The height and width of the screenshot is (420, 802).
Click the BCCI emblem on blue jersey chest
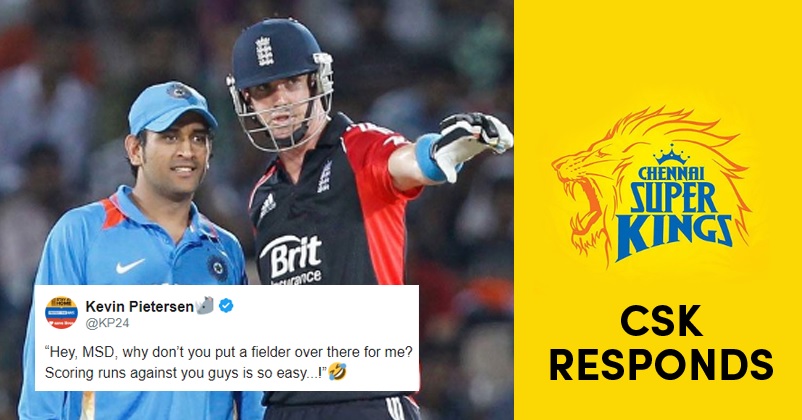[x=218, y=268]
